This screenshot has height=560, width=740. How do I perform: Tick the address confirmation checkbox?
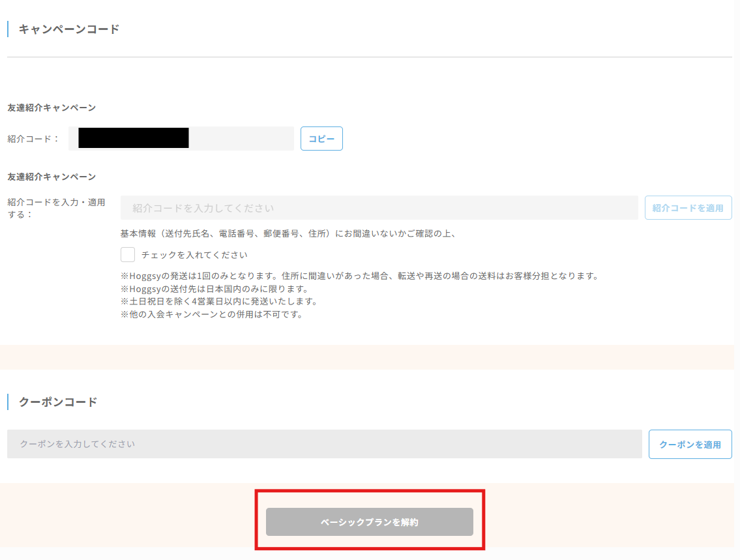tap(128, 255)
